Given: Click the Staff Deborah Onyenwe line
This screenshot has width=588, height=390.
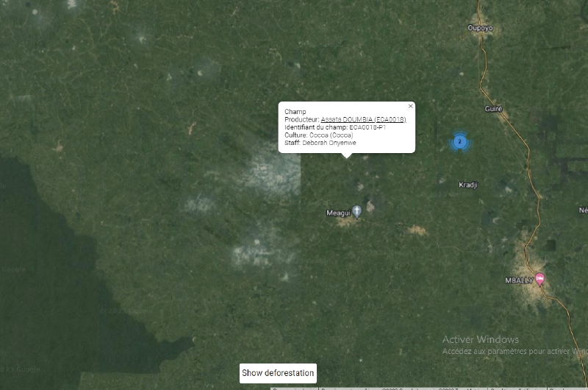Looking at the screenshot, I should [x=324, y=143].
